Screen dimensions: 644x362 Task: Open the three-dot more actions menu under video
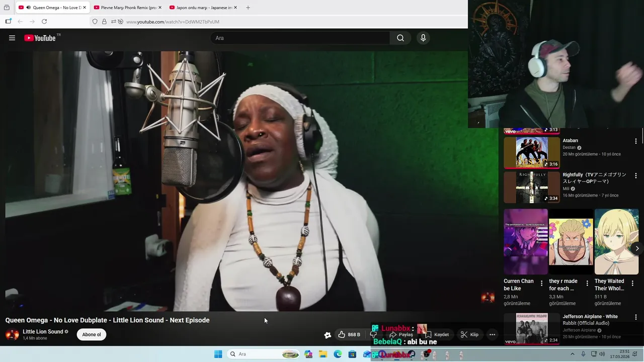(x=493, y=334)
